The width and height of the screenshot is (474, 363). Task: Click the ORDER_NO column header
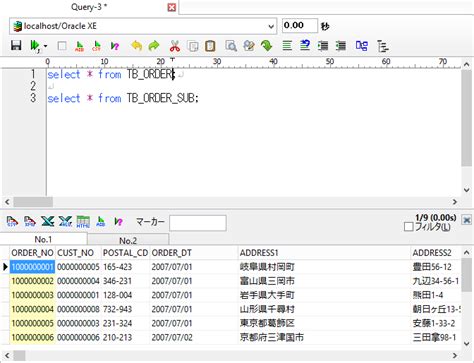[x=32, y=253]
